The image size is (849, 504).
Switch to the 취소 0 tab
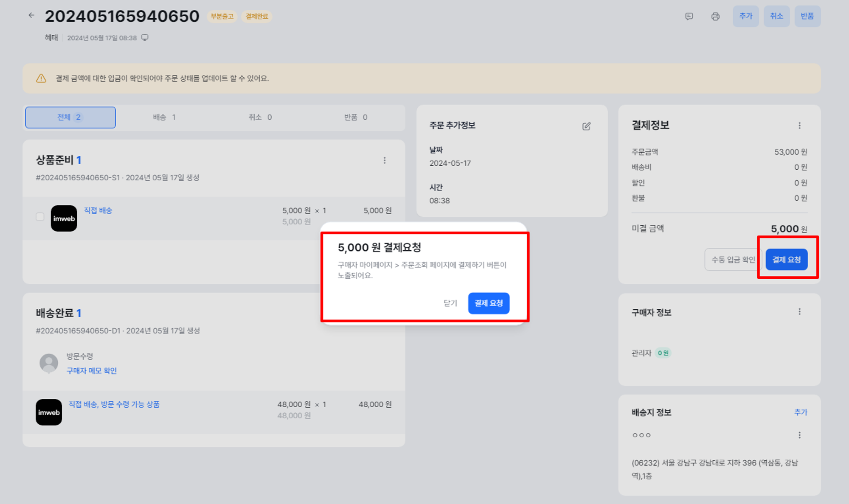click(x=260, y=117)
